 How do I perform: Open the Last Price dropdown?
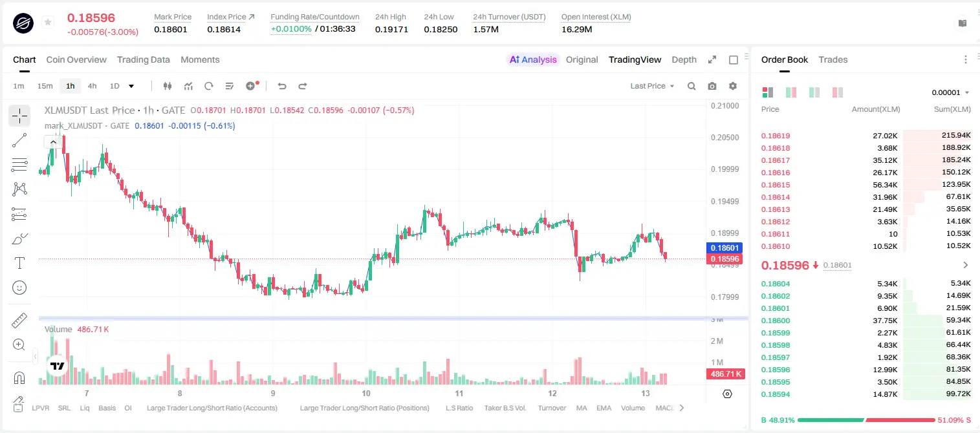[652, 86]
